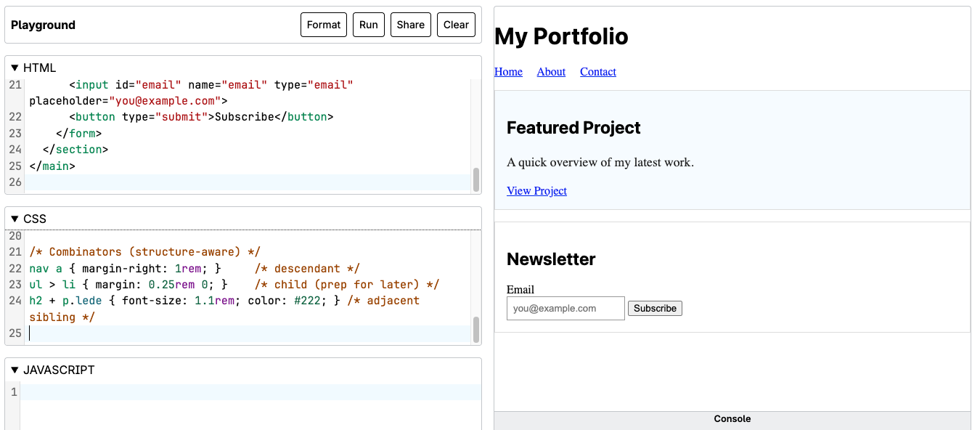980x430 pixels.
Task: Select the button Subscribe HTML code line
Action: pyautogui.click(x=202, y=117)
